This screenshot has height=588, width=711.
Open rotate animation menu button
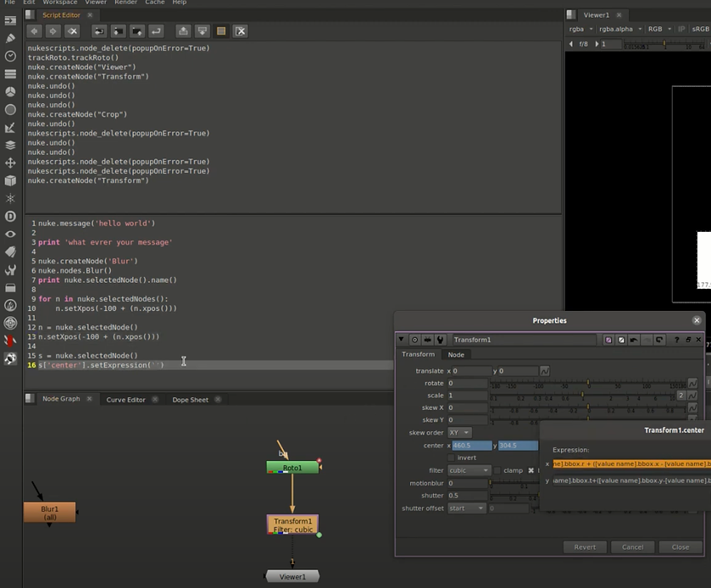[692, 383]
